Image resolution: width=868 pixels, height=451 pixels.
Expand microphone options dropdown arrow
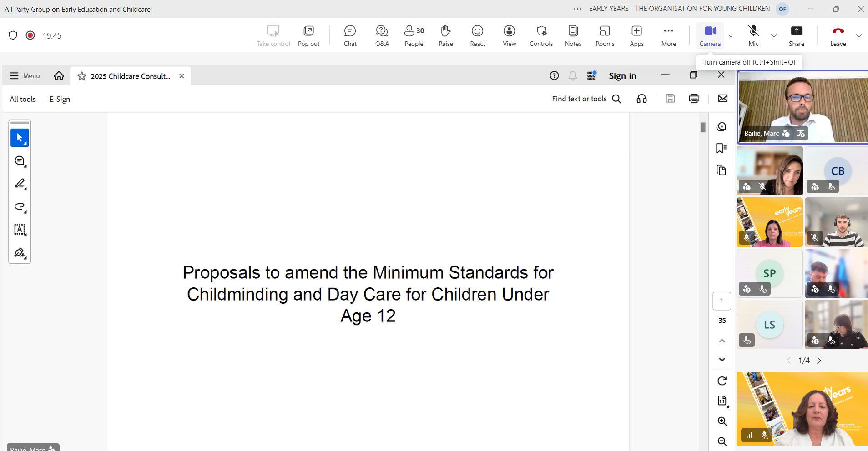[773, 36]
